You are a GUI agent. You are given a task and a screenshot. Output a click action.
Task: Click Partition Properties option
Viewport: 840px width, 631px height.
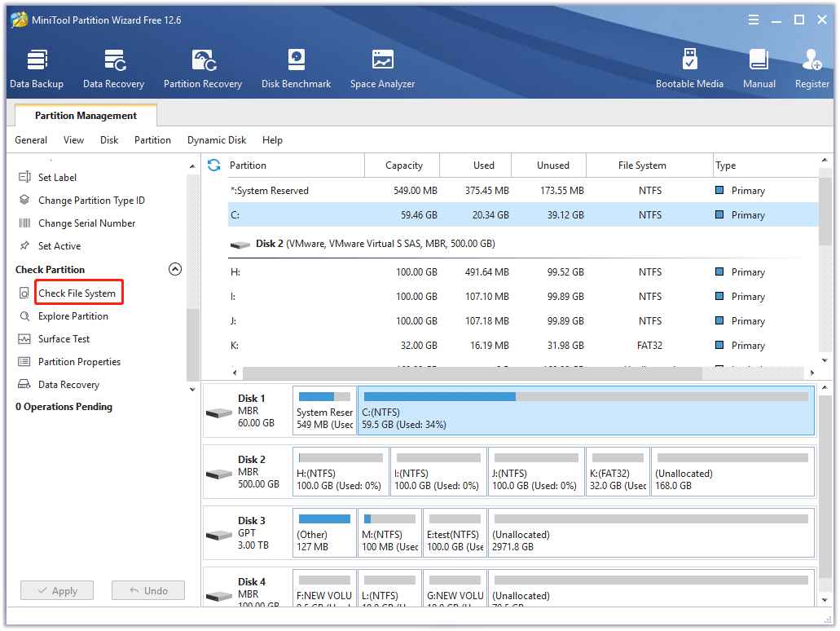pos(79,362)
